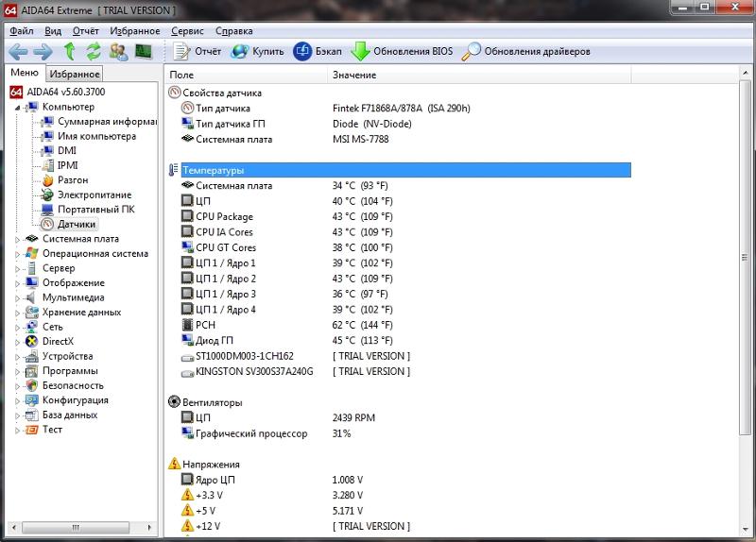The height and width of the screenshot is (542, 756).
Task: Select the Температуры section header
Action: pos(406,170)
